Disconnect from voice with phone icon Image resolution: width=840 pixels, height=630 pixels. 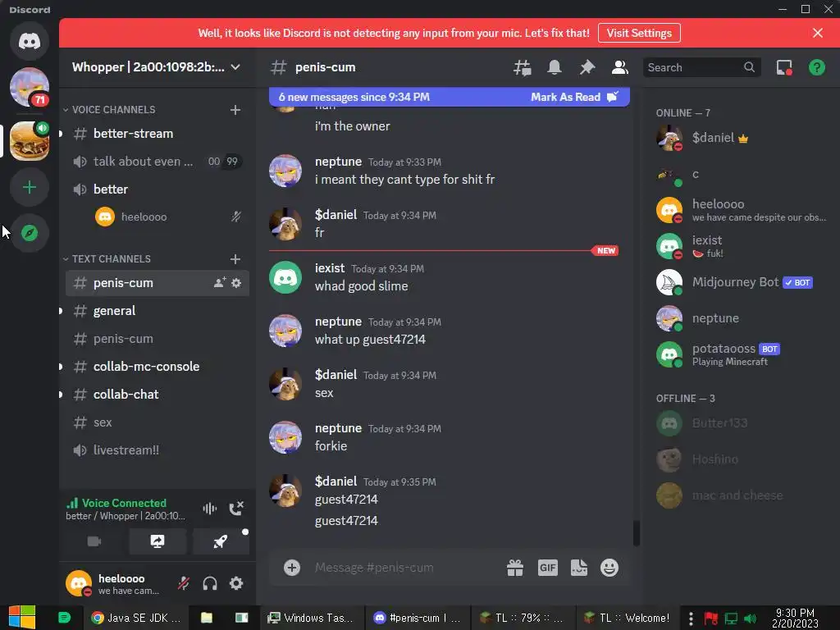[236, 508]
